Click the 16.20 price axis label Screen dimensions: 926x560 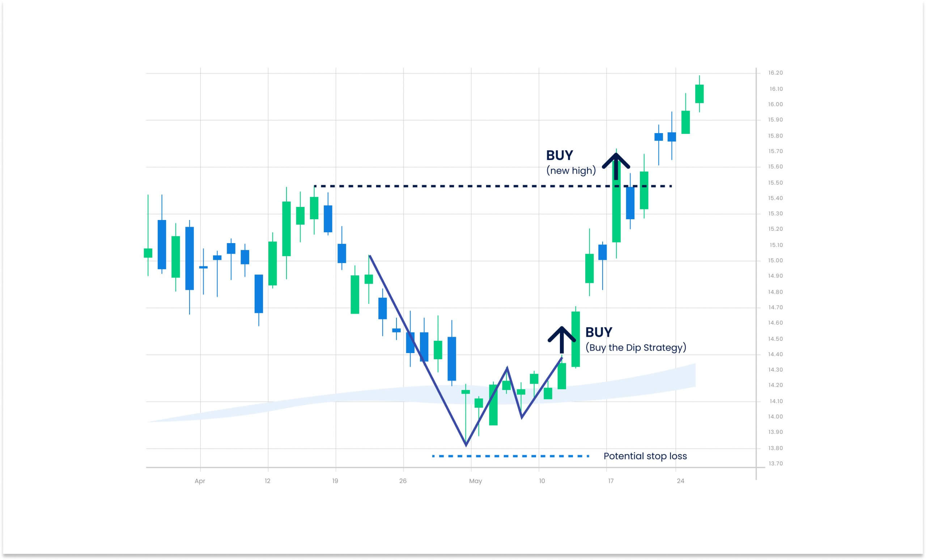coord(775,73)
